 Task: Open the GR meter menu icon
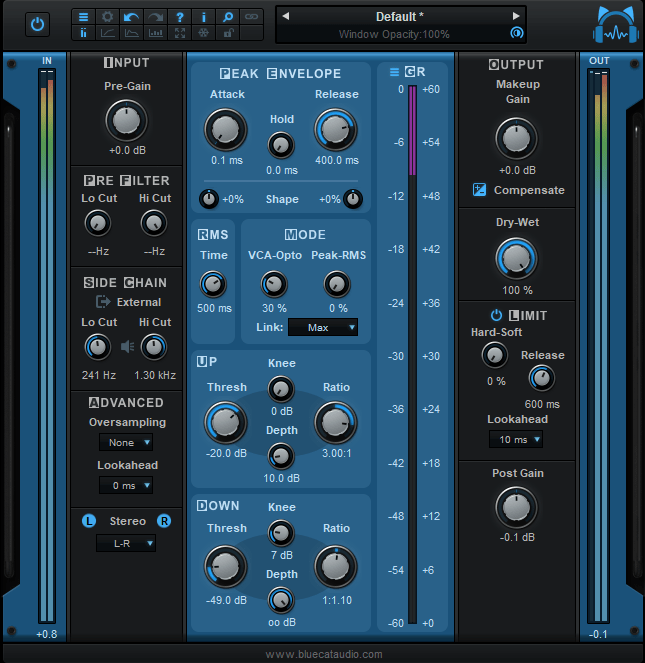(394, 72)
